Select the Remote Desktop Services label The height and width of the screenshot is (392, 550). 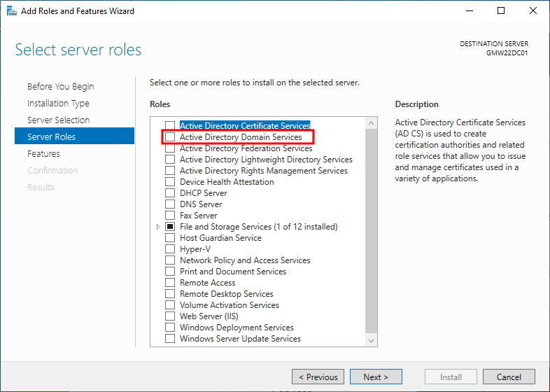tap(227, 294)
